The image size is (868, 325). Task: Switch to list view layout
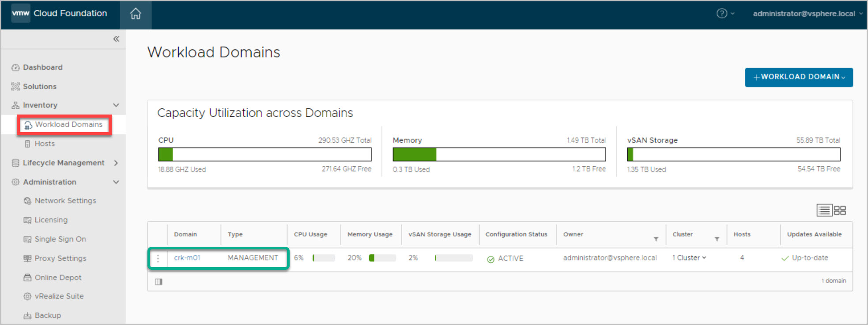click(824, 210)
